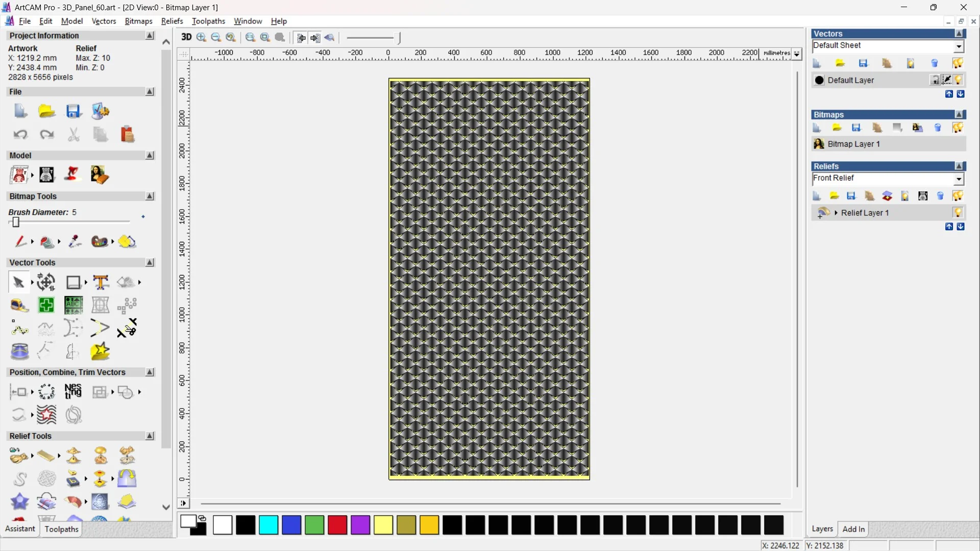Click the Add In button
The height and width of the screenshot is (551, 980).
click(x=854, y=529)
